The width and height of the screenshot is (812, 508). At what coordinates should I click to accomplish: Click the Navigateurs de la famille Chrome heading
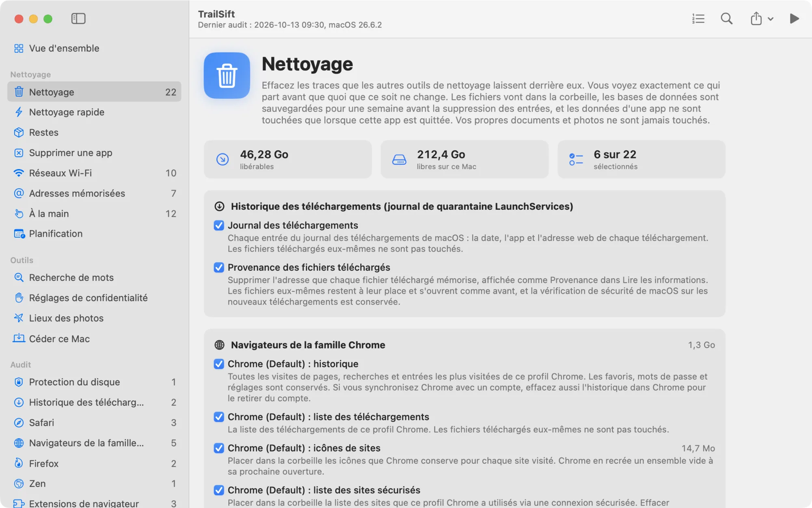(x=308, y=345)
